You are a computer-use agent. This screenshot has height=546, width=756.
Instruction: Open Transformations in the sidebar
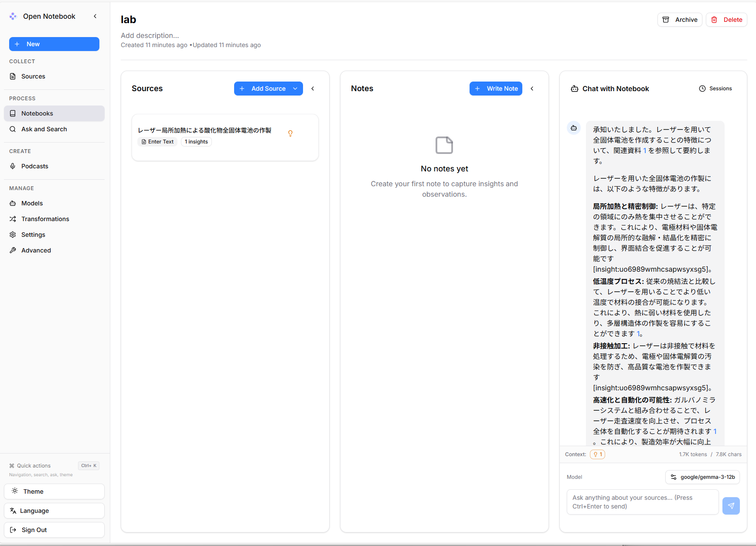(45, 219)
